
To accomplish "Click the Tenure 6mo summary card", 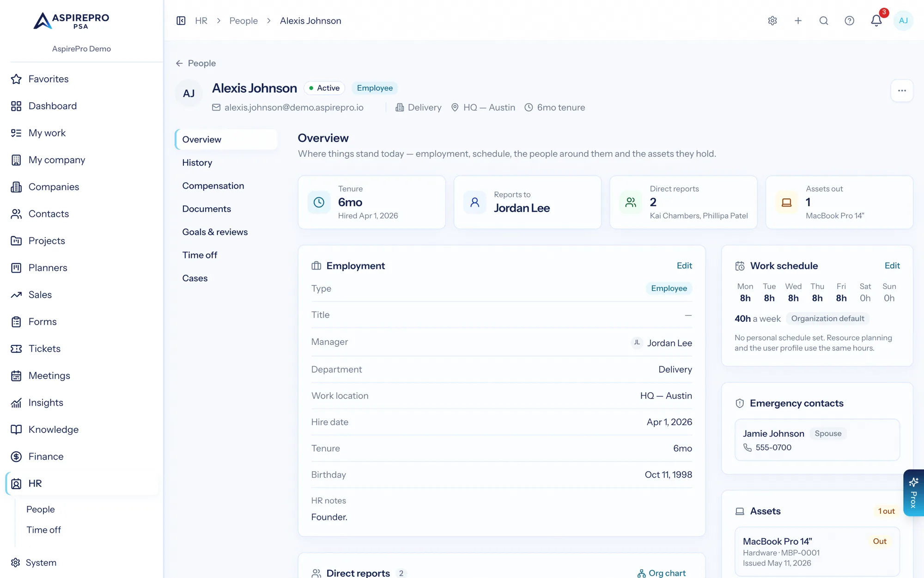I will (372, 202).
